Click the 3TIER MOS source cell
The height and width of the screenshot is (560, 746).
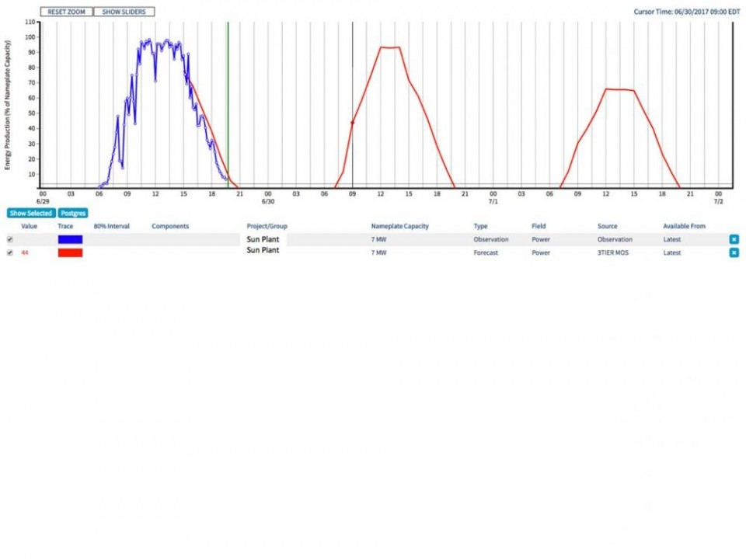612,252
